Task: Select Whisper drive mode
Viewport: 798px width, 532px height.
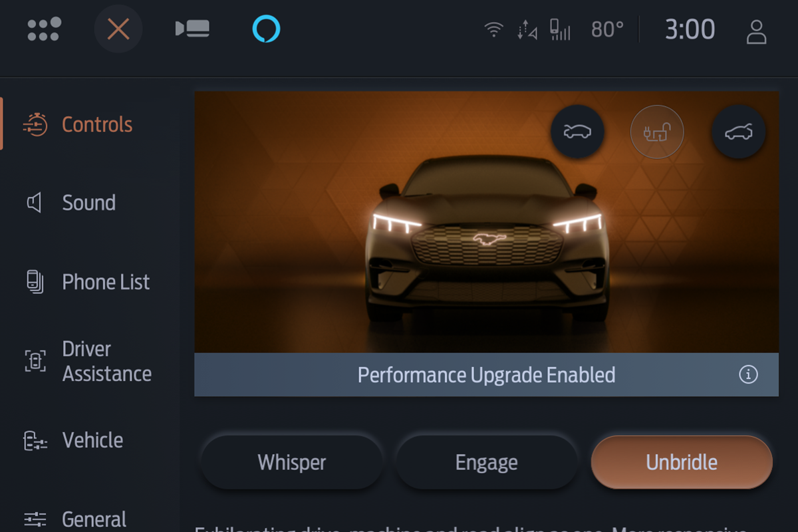Action: (x=292, y=462)
